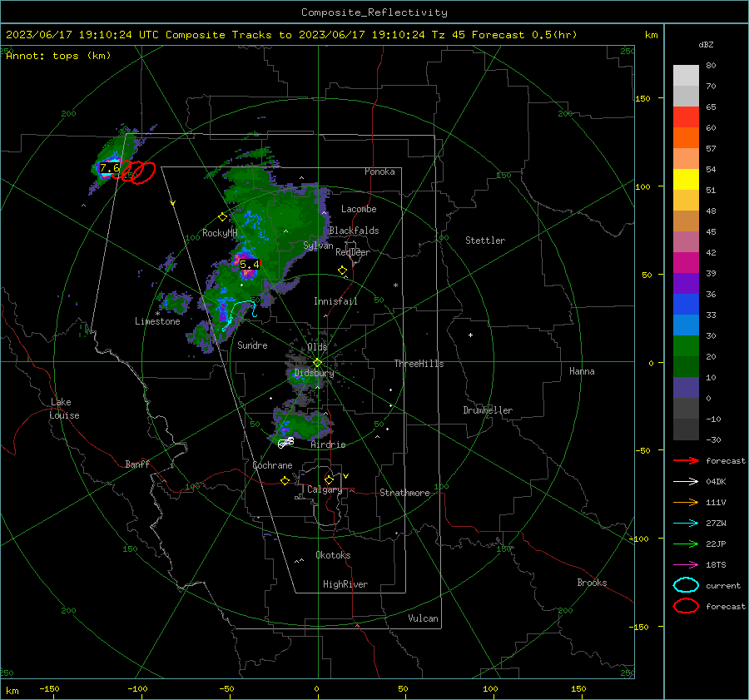Click the white storm track near Airdrie
749x700 pixels.
point(285,443)
